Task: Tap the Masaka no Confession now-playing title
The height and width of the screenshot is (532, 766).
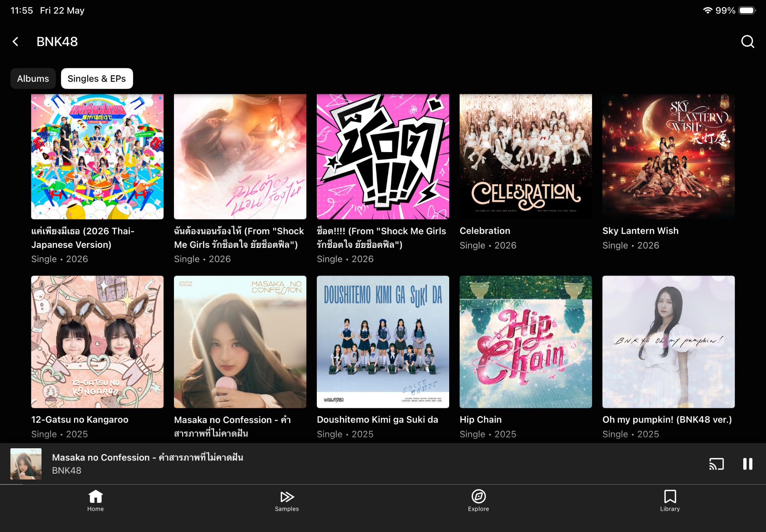Action: (147, 457)
